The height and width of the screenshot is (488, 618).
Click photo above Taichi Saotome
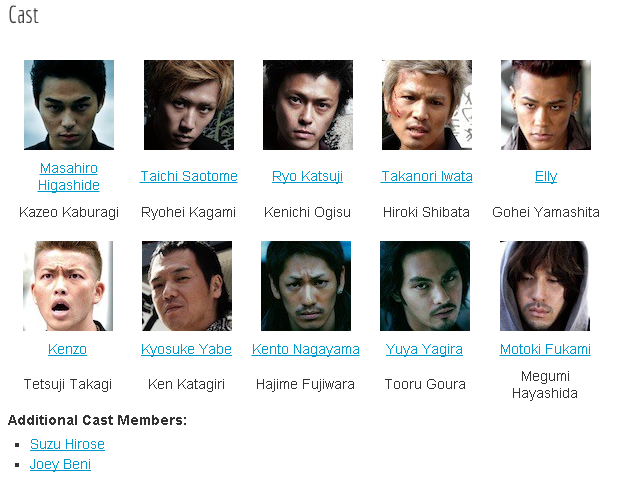189,105
